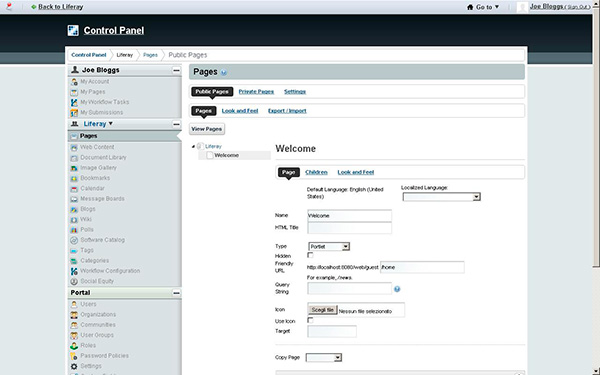
Task: Open the top-level Settings tab
Action: pos(295,92)
